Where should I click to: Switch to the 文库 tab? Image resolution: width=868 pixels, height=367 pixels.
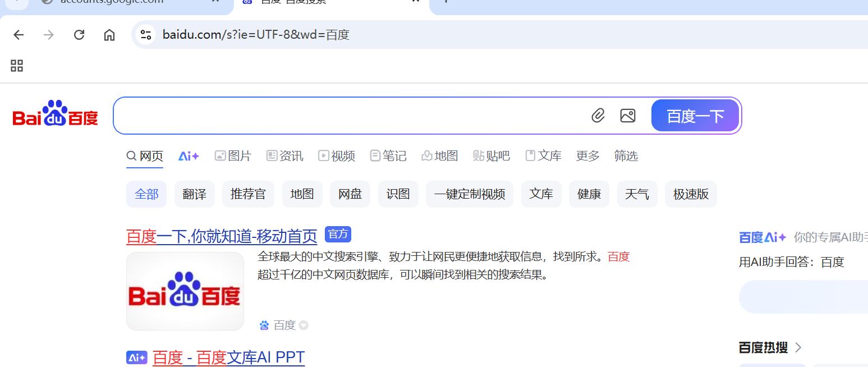pos(543,156)
